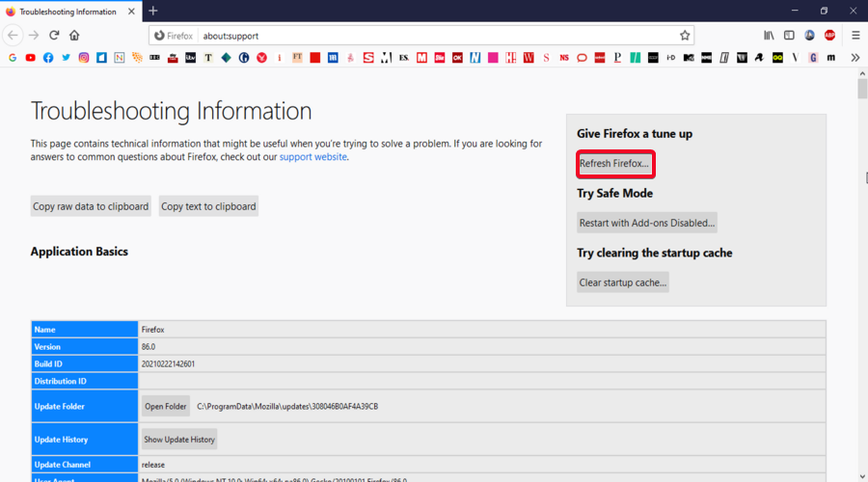This screenshot has width=868, height=482.
Task: Restore down the Firefox window
Action: (x=824, y=11)
